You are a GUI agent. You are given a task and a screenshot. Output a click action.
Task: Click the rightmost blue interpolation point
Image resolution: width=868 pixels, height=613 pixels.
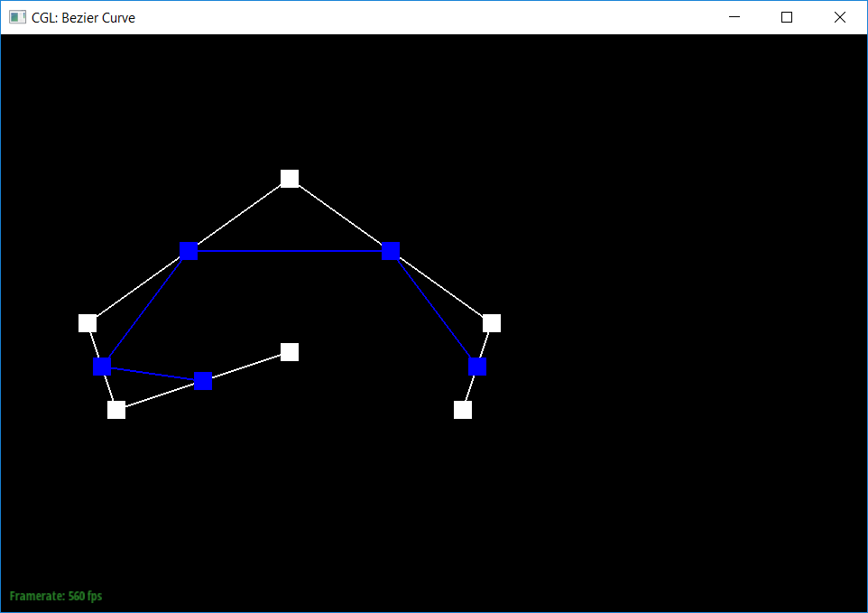(x=477, y=367)
